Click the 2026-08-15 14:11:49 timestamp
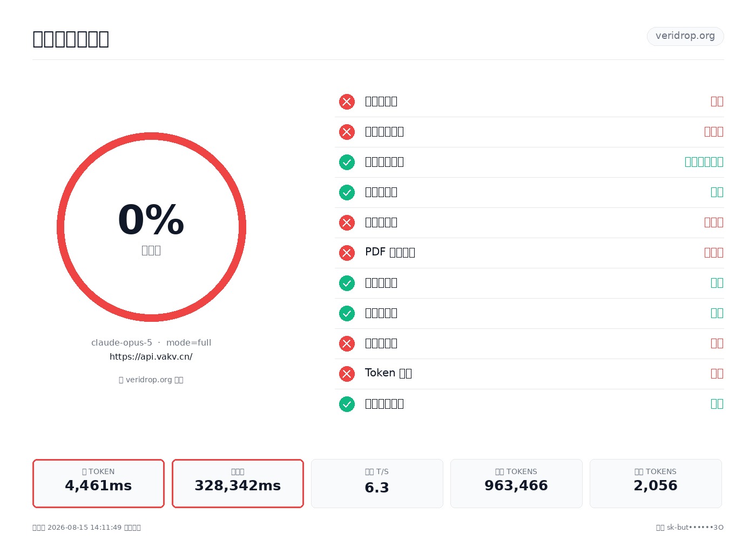756x540 pixels. (84, 528)
